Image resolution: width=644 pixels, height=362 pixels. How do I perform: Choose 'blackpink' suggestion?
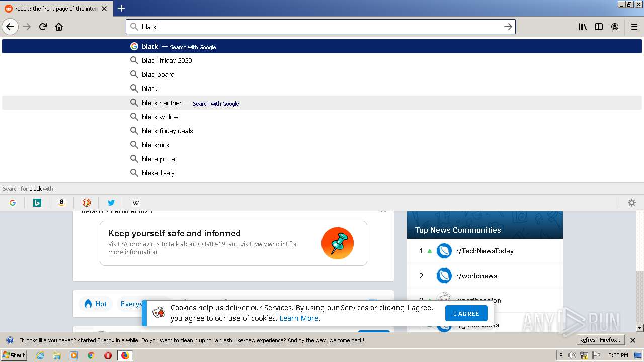322,145
